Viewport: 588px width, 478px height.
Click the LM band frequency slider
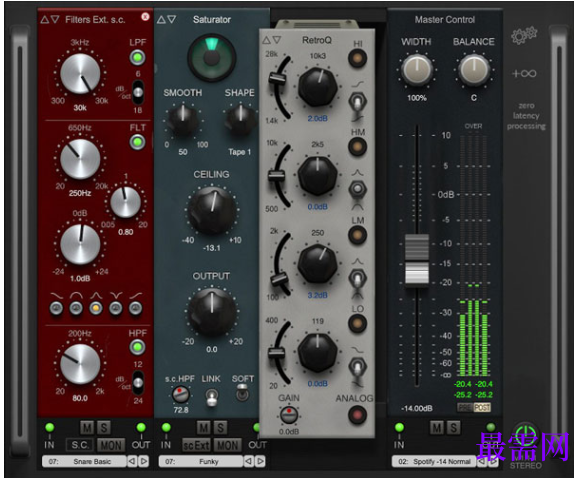280,279
